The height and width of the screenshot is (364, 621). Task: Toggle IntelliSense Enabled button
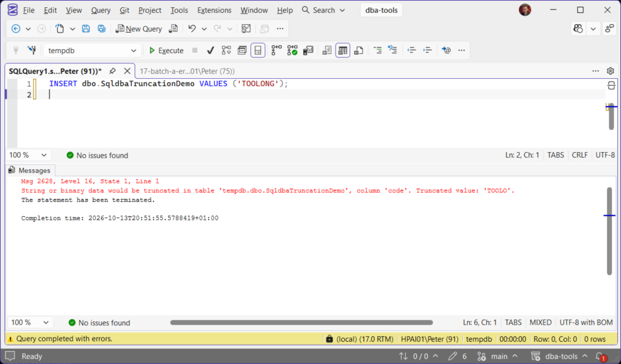tap(258, 51)
